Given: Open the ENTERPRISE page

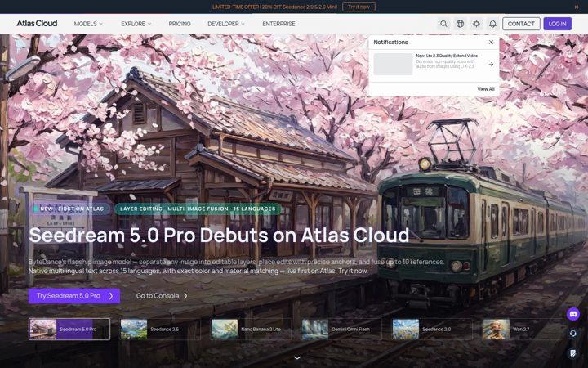Looking at the screenshot, I should click(x=278, y=24).
